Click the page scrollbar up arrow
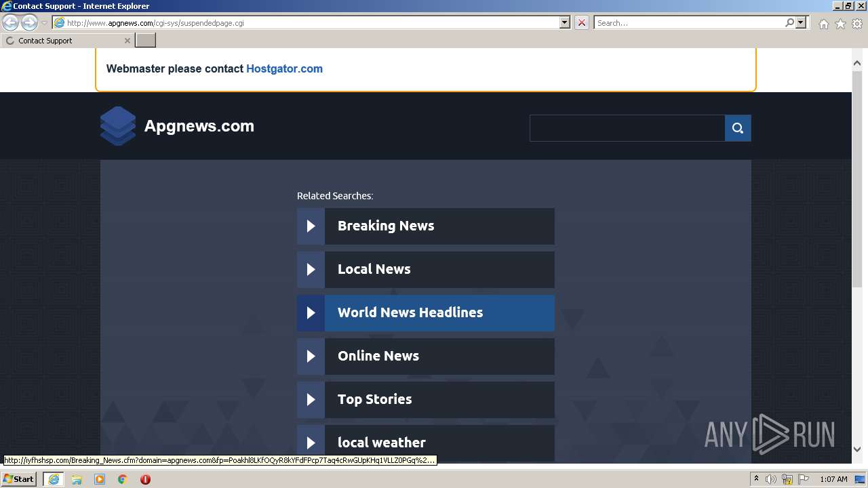 (x=856, y=62)
